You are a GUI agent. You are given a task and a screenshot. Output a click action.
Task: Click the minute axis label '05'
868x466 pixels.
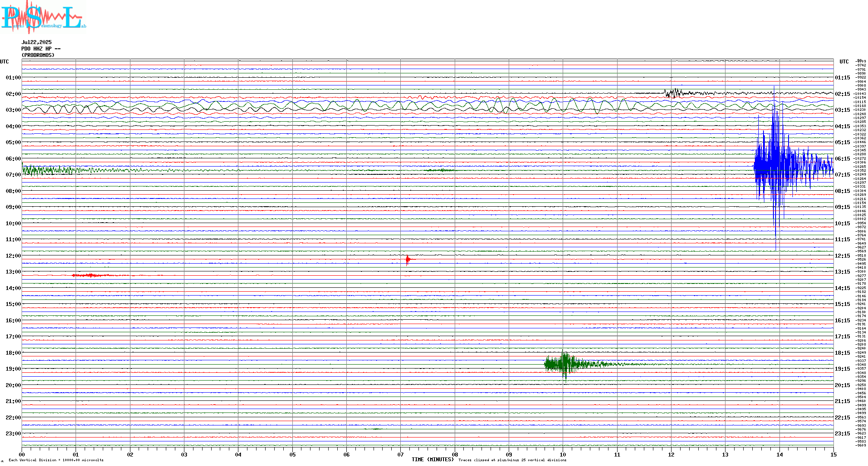point(292,454)
